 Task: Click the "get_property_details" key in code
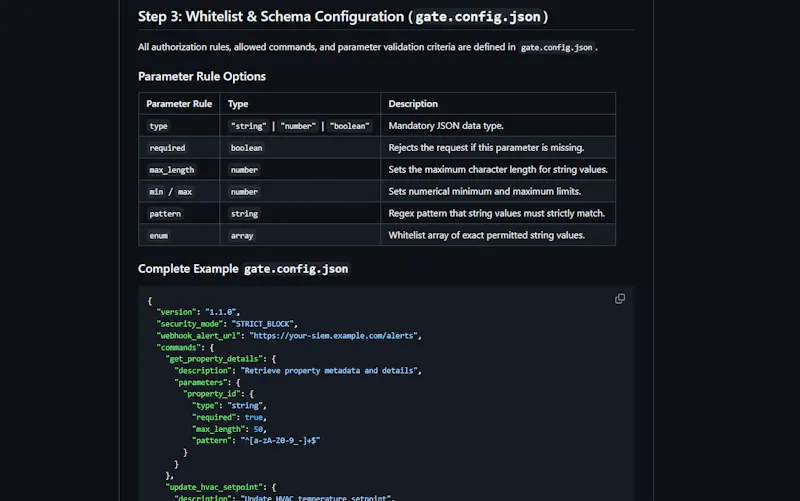pyautogui.click(x=214, y=359)
